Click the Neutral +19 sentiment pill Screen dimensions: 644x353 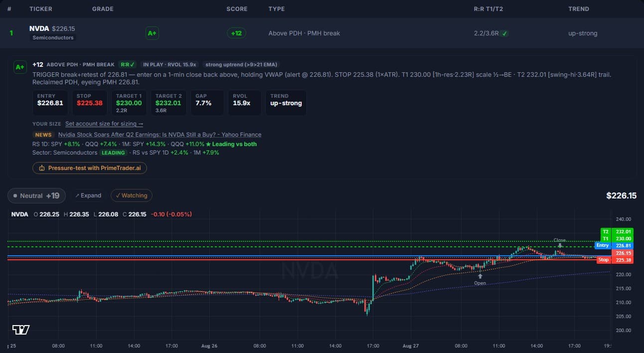coord(36,195)
